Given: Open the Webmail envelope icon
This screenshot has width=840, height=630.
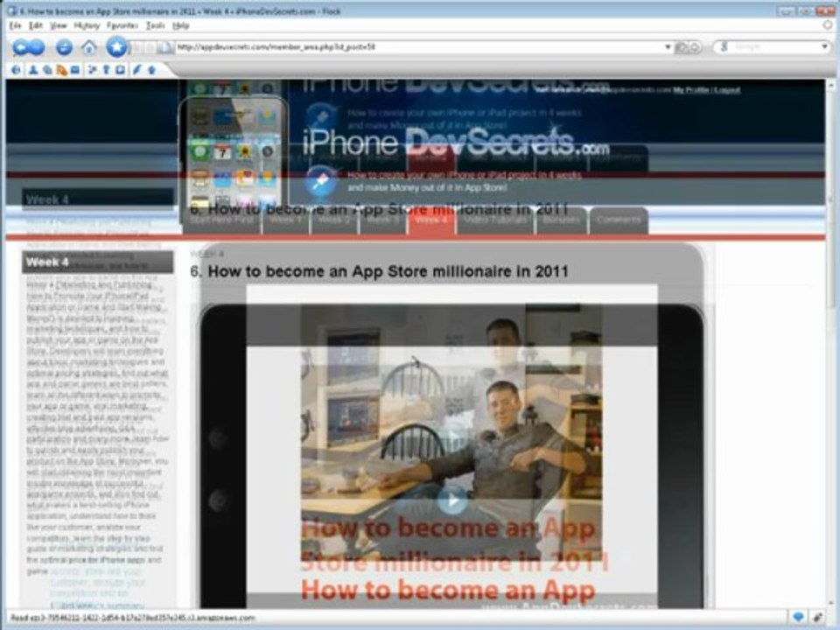Looking at the screenshot, I should (x=75, y=70).
